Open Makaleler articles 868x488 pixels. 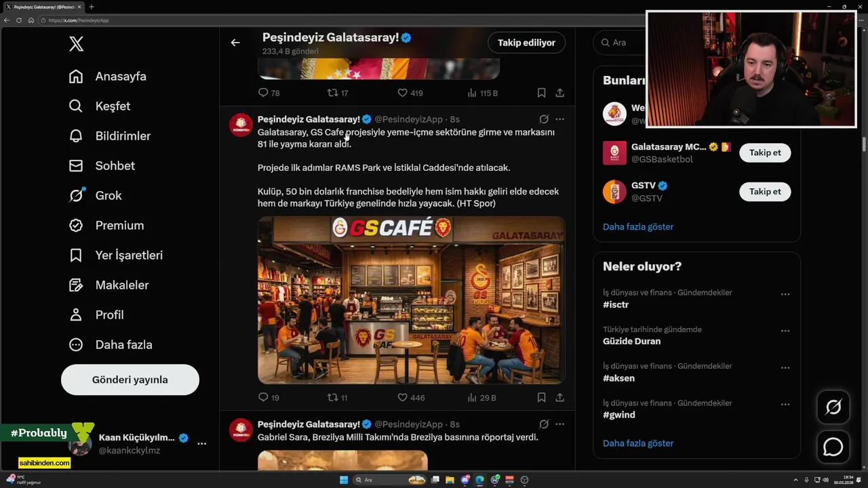point(108,285)
